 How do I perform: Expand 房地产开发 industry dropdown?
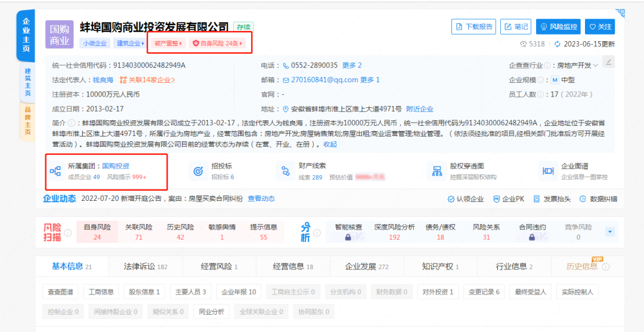[577, 65]
